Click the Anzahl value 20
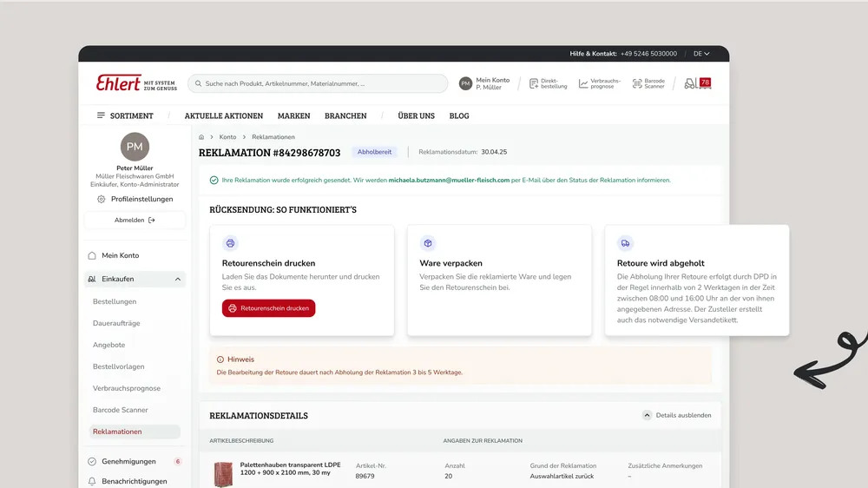 [x=449, y=477]
